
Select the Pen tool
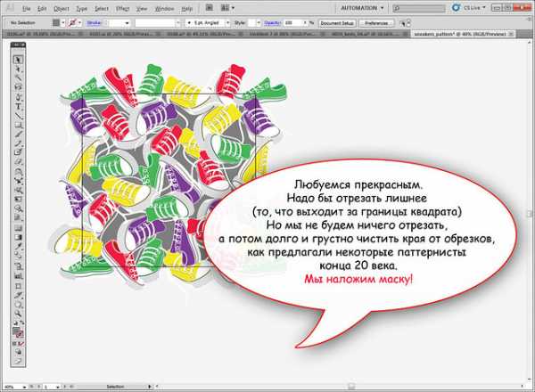[x=18, y=98]
